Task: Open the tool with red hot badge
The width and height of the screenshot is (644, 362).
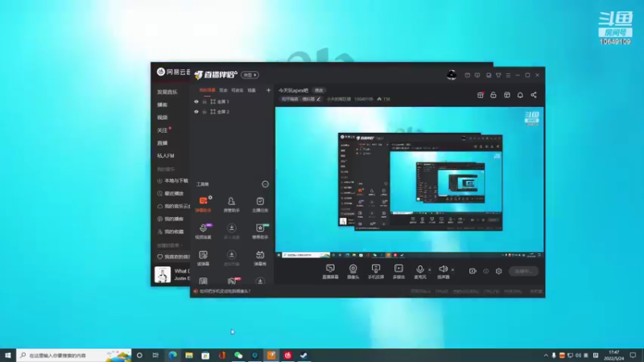Action: click(x=233, y=281)
